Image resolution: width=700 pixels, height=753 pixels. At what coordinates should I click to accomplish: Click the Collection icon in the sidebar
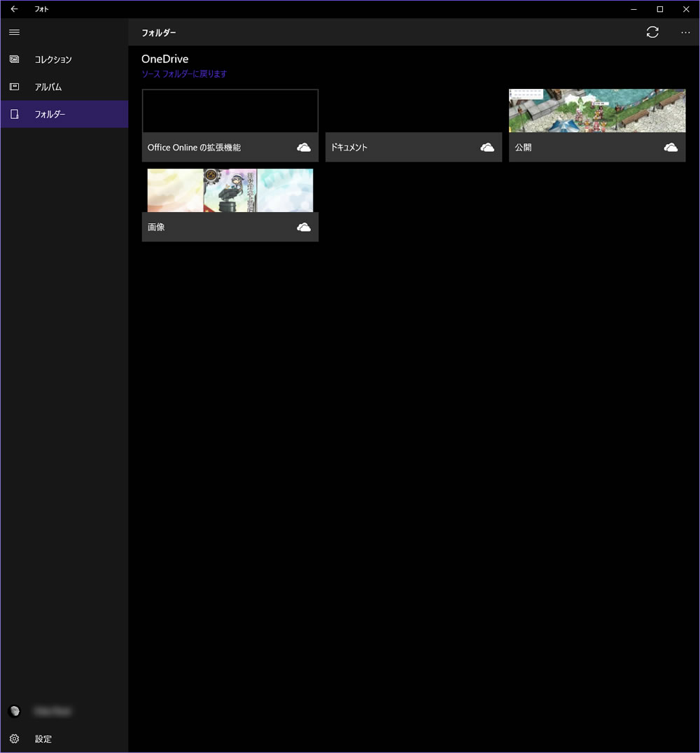click(15, 59)
